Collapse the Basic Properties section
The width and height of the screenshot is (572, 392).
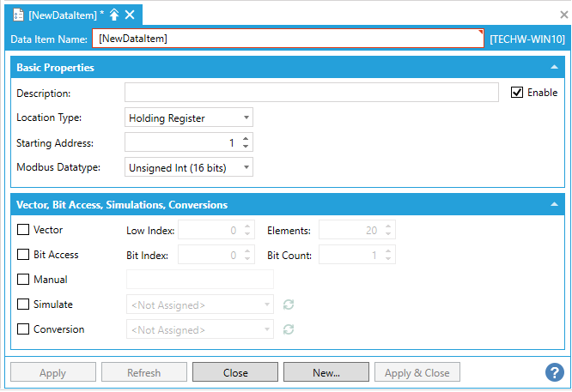tap(554, 67)
